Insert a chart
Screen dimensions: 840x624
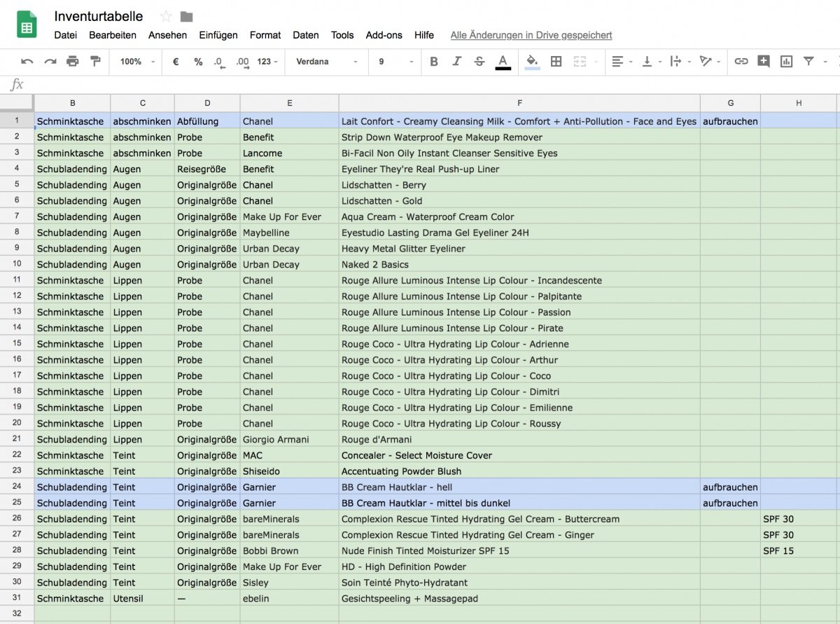point(786,62)
